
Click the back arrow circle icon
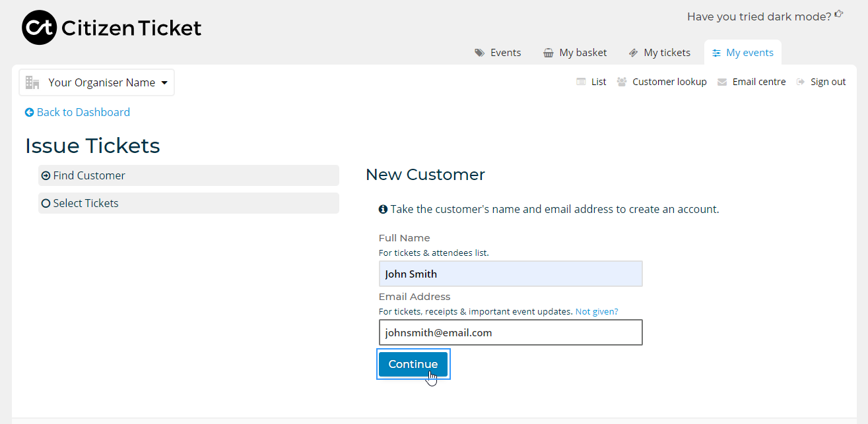(x=29, y=113)
